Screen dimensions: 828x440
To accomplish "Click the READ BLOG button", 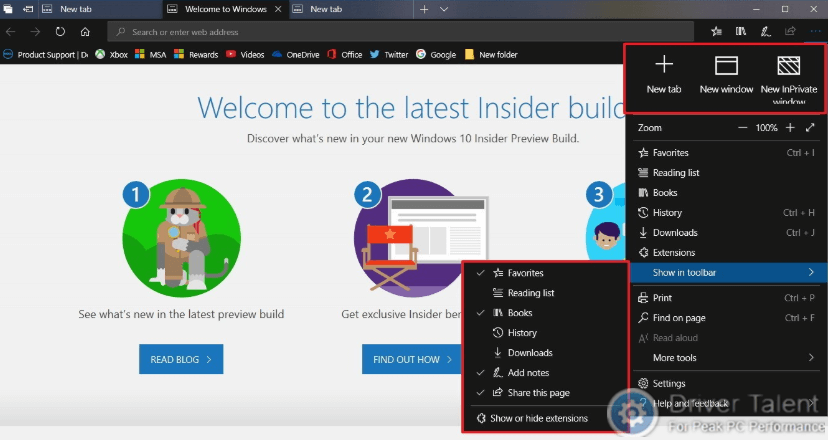I will coord(181,360).
